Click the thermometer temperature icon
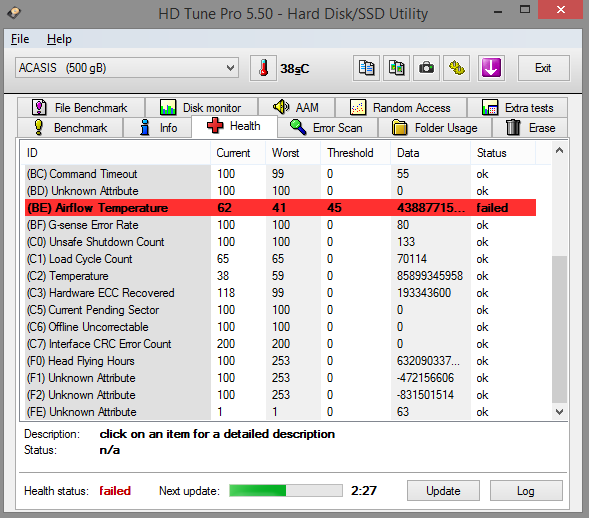The width and height of the screenshot is (589, 518). coord(263,68)
